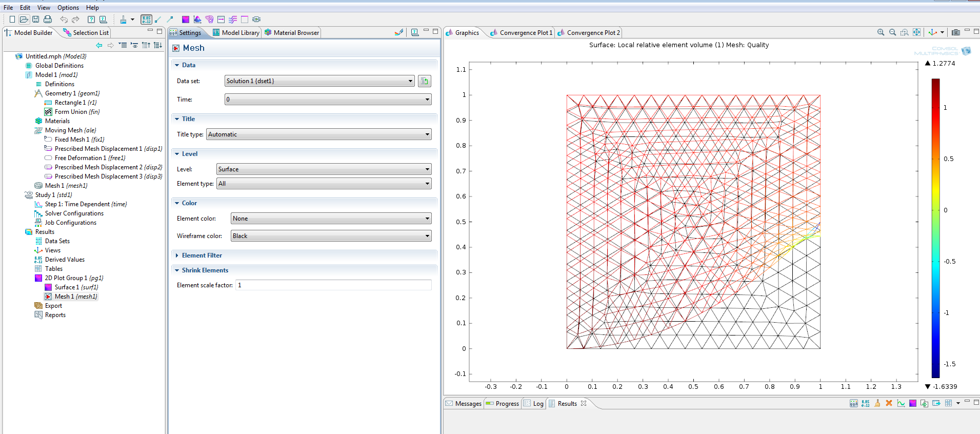This screenshot has height=434, width=980.
Task: Take an image snapshot with camera icon
Action: 955,32
